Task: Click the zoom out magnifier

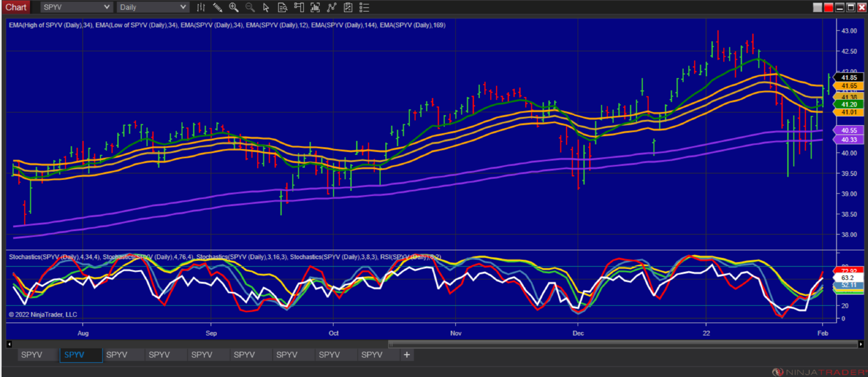Action: point(250,7)
